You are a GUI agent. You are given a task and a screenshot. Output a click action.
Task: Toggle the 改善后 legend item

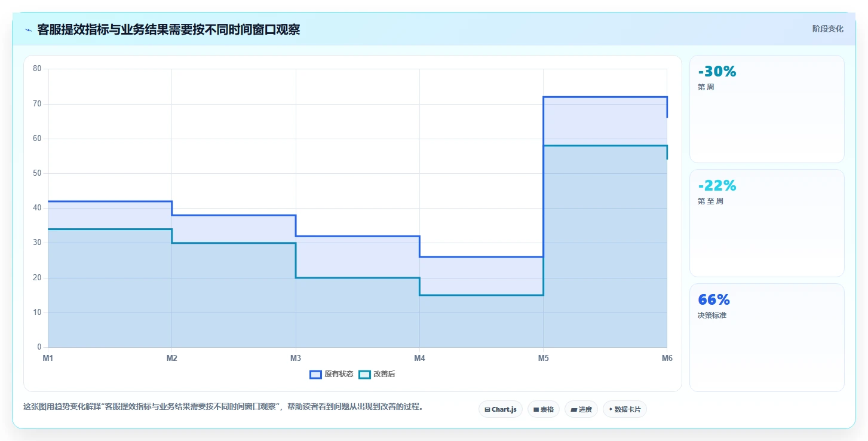point(377,374)
